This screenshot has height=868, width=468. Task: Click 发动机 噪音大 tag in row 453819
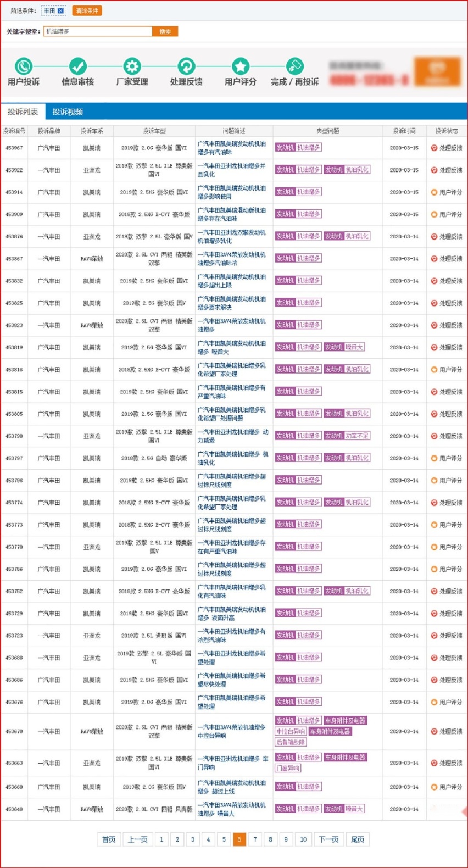click(344, 347)
